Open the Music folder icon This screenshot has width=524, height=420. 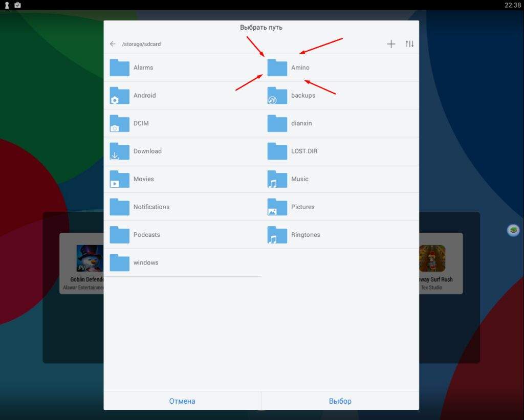(x=277, y=179)
